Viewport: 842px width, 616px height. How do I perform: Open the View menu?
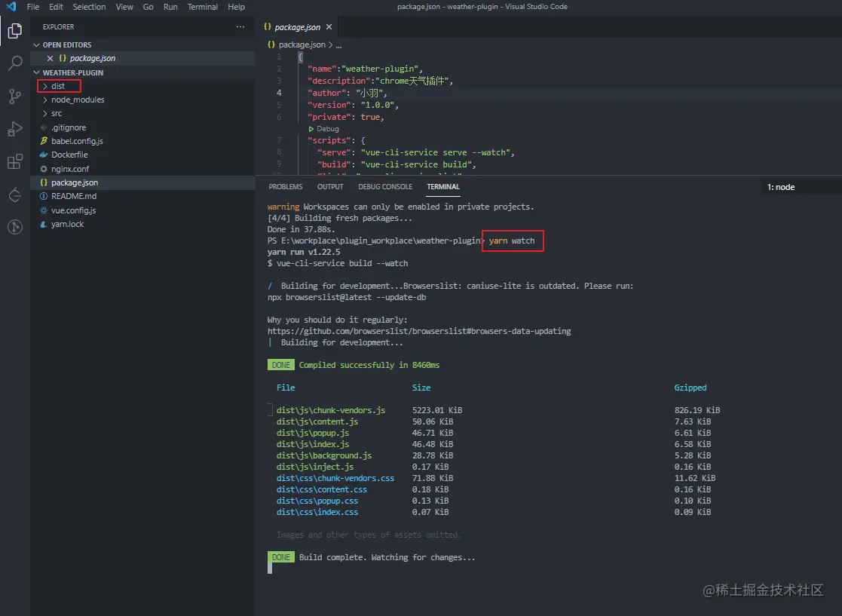124,7
